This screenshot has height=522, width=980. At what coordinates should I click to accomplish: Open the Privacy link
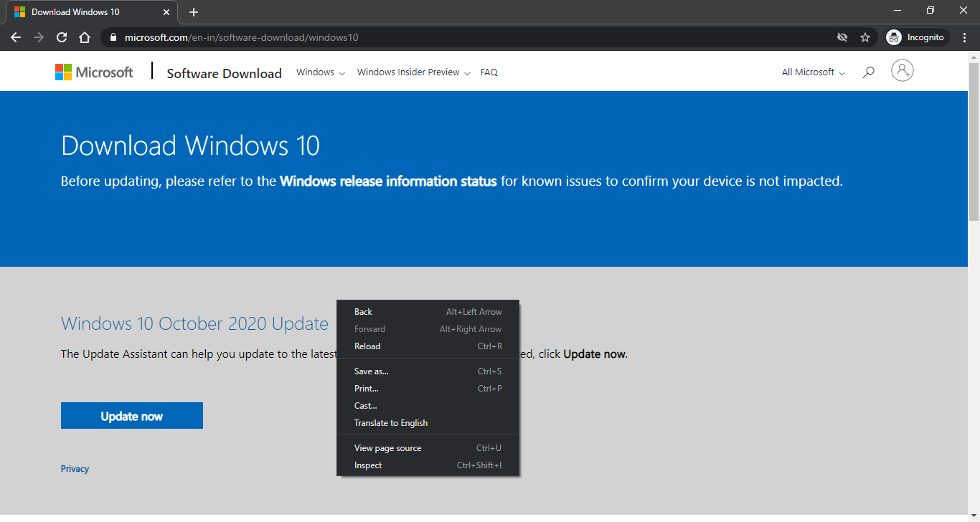(x=75, y=469)
